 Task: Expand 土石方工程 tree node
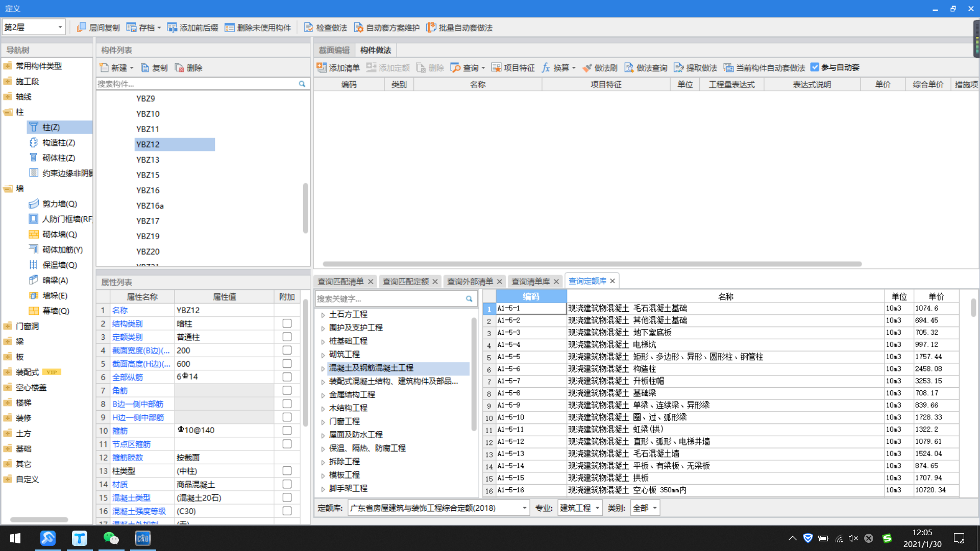pos(323,315)
